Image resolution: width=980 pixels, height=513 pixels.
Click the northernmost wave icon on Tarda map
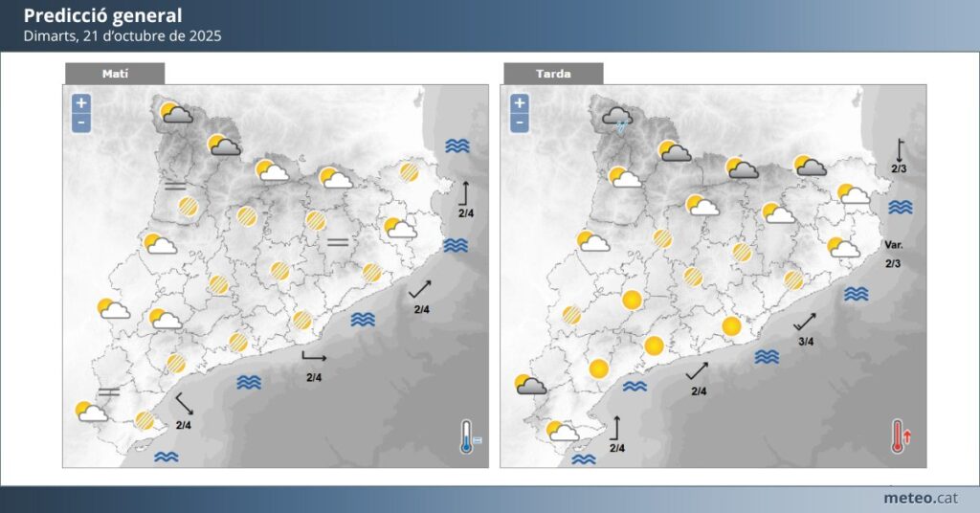pos(901,207)
